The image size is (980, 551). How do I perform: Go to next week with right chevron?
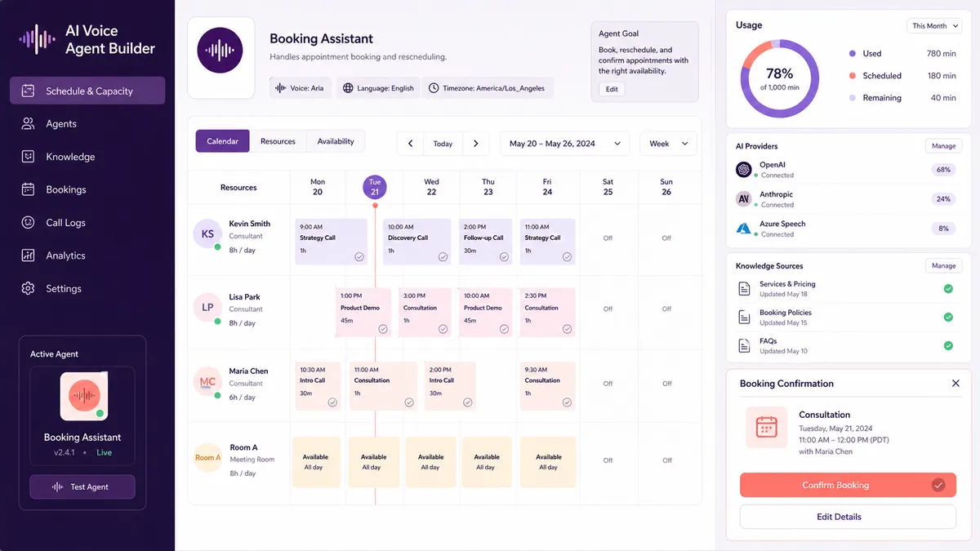coord(476,144)
